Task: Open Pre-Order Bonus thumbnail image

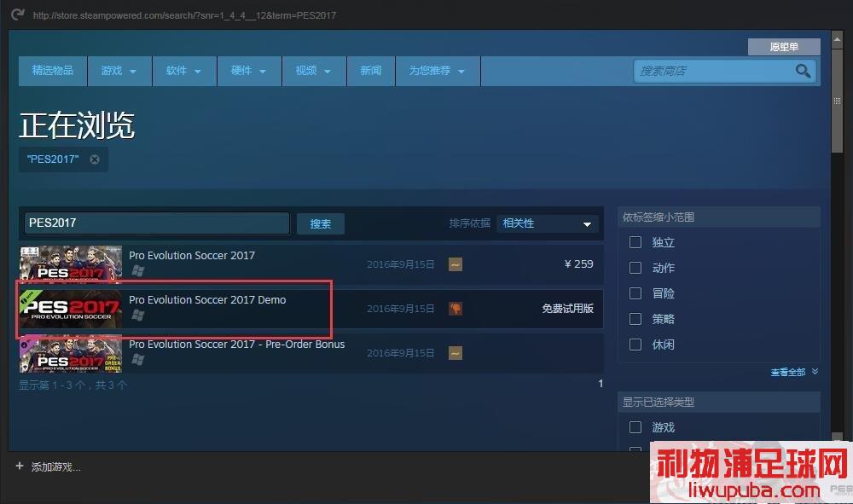Action: [71, 353]
